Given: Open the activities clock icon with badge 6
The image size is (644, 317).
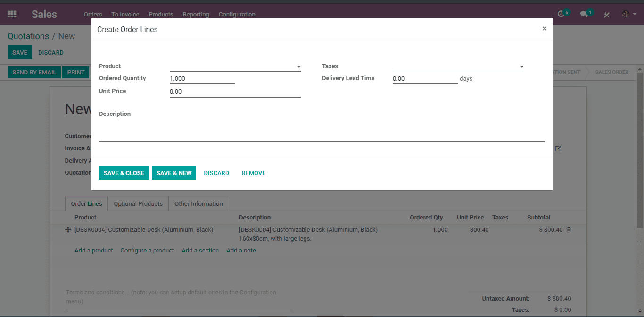Looking at the screenshot, I should point(563,14).
